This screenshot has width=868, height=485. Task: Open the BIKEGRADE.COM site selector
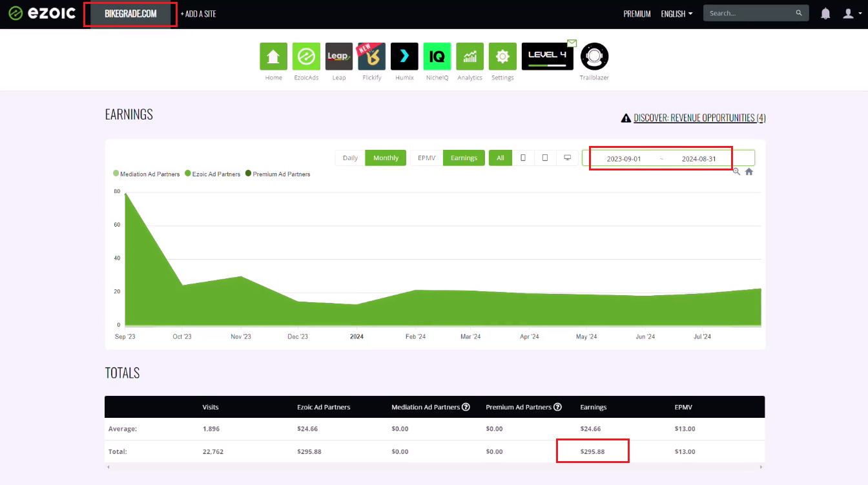pos(130,14)
